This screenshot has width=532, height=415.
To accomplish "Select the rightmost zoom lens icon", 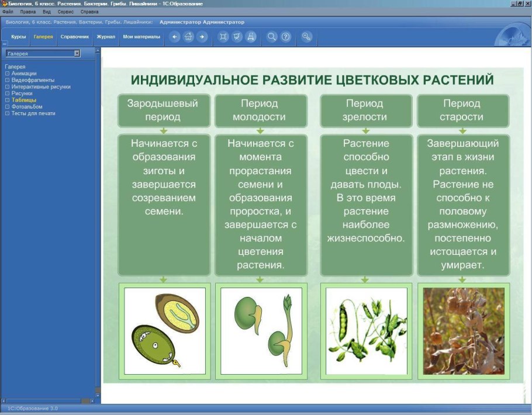I will [305, 37].
